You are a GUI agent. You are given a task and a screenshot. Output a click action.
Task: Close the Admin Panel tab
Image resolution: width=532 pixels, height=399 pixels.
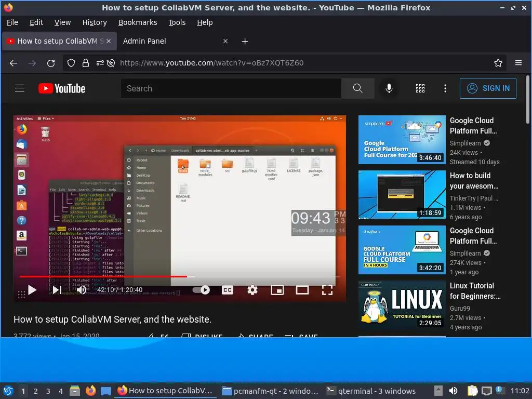click(x=225, y=41)
